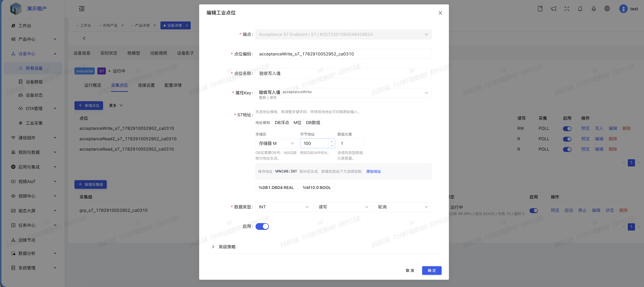Click the test user avatar
The height and width of the screenshot is (287, 644).
point(623,9)
